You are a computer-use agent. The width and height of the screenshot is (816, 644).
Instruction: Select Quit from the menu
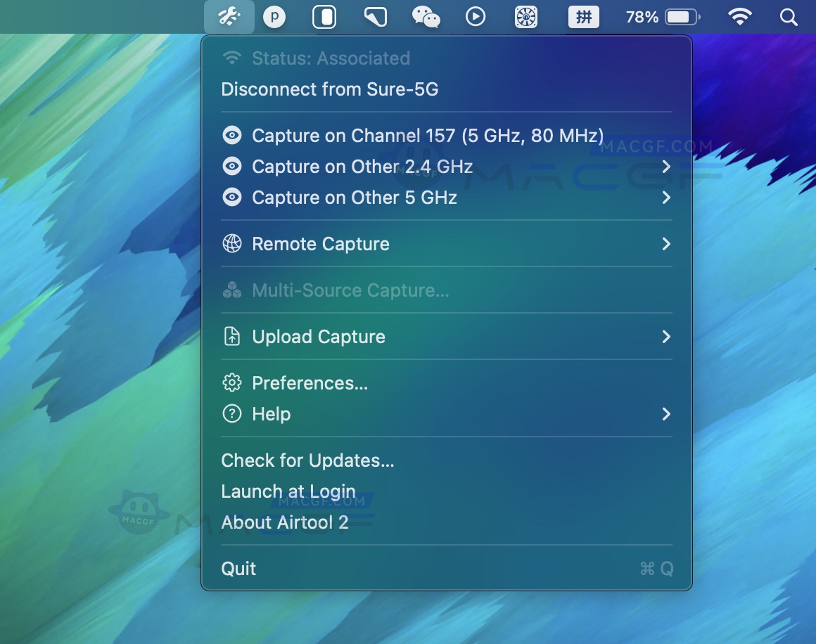(x=238, y=568)
